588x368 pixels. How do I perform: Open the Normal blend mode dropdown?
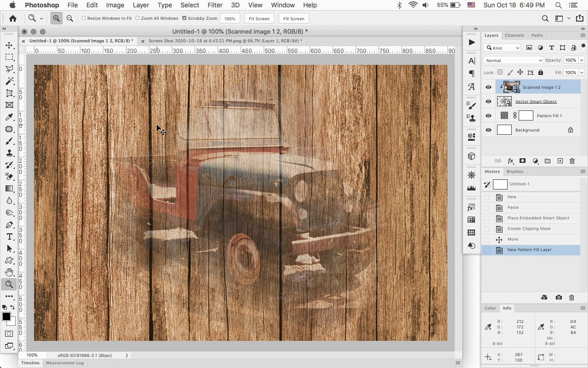click(x=513, y=60)
